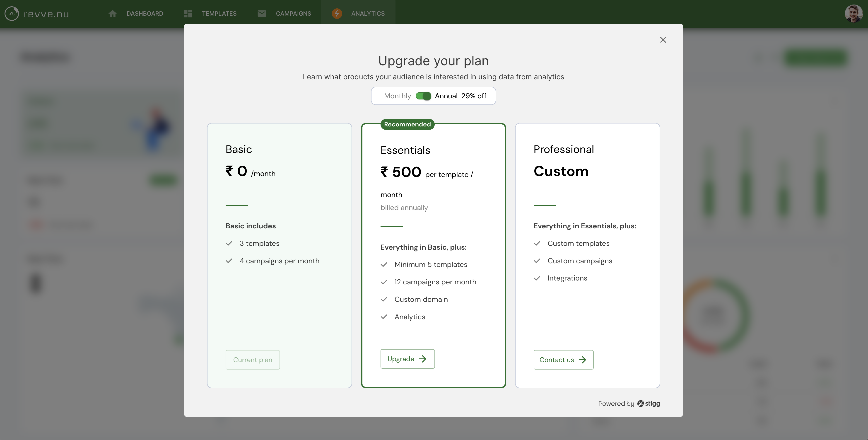This screenshot has height=440, width=868.
Task: Close the upgrade plan dialog
Action: 663,40
